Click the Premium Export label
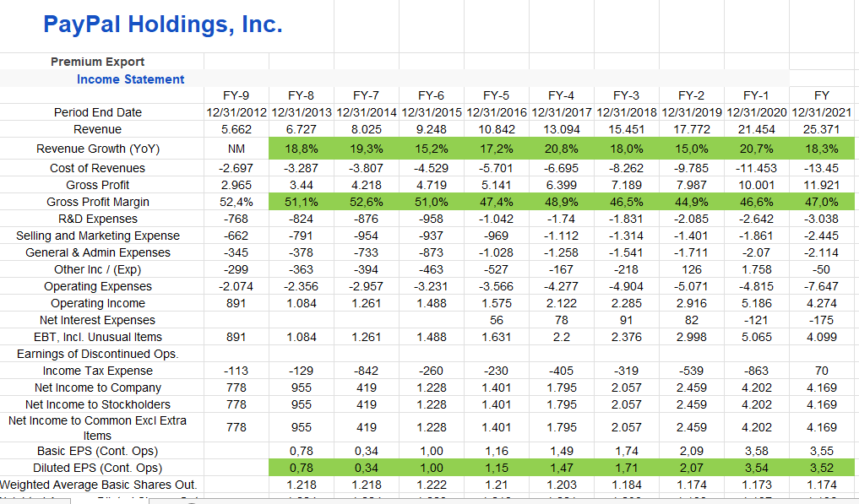Image resolution: width=859 pixels, height=504 pixels. pos(97,62)
